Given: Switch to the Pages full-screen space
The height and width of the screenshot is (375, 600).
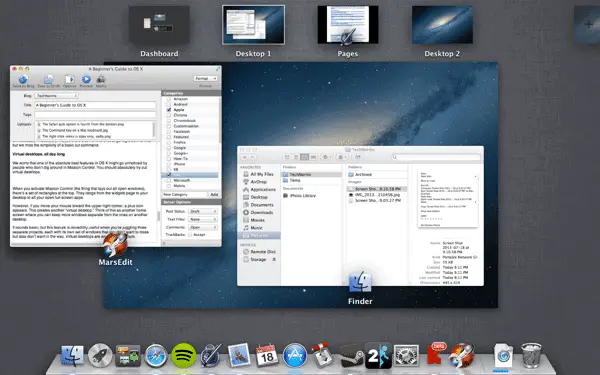Looking at the screenshot, I should pyautogui.click(x=348, y=24).
